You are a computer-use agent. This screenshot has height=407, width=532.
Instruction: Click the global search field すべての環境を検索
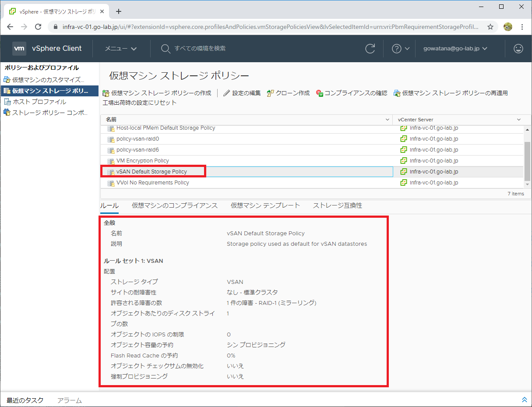(200, 49)
